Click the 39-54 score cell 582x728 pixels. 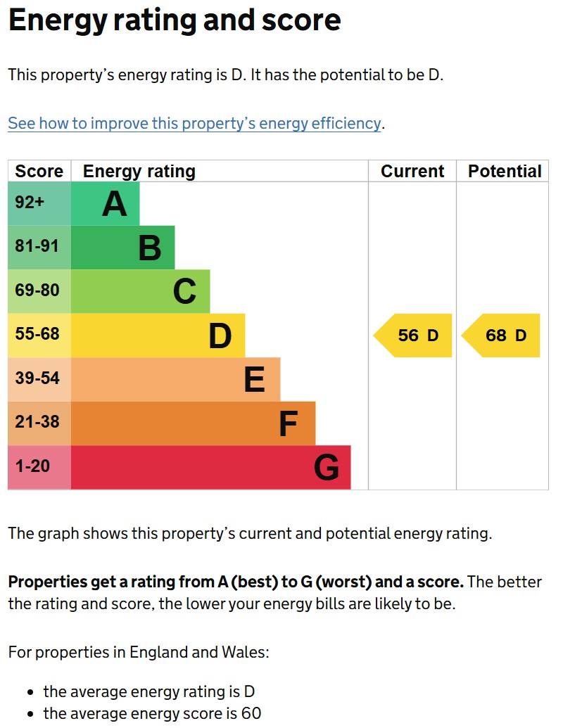[39, 379]
